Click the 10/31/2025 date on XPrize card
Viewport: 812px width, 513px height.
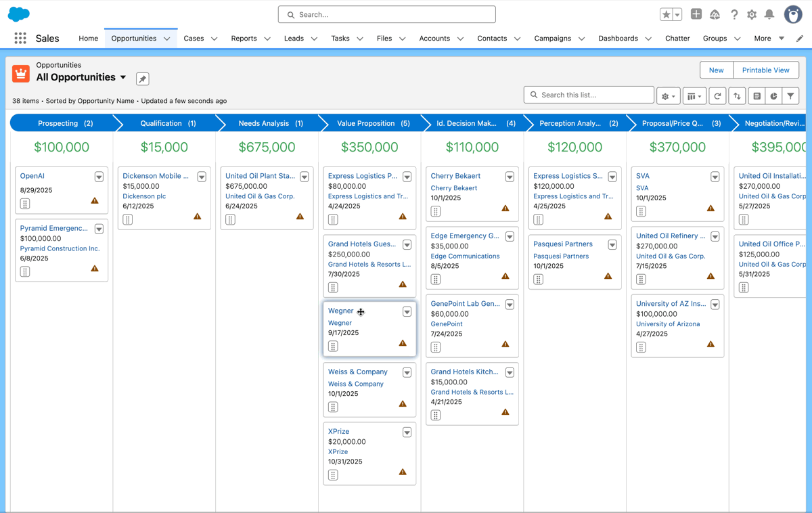pos(345,462)
